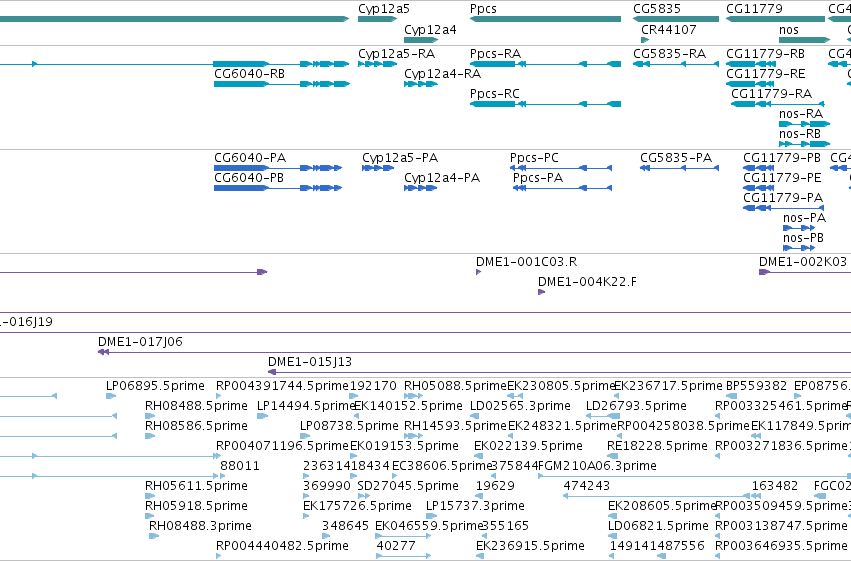Select the DME1-017J06 clone label
This screenshot has width=851, height=561.
[x=140, y=342]
